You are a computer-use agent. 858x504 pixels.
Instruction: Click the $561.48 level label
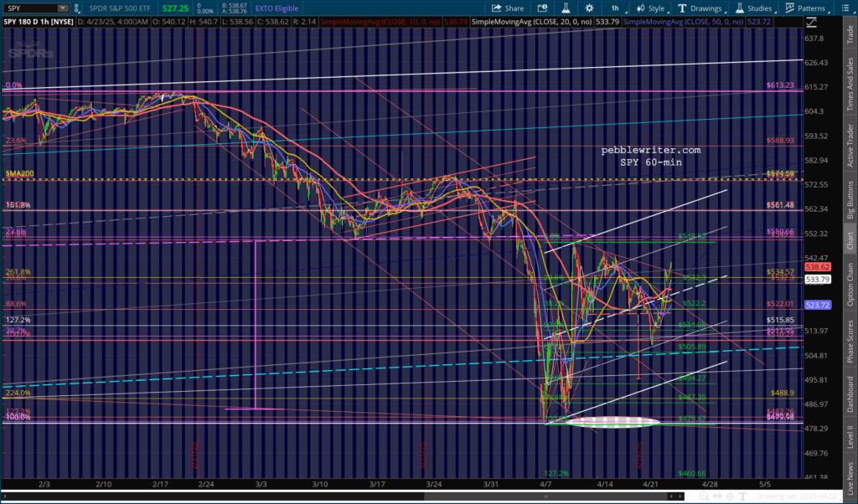point(780,205)
